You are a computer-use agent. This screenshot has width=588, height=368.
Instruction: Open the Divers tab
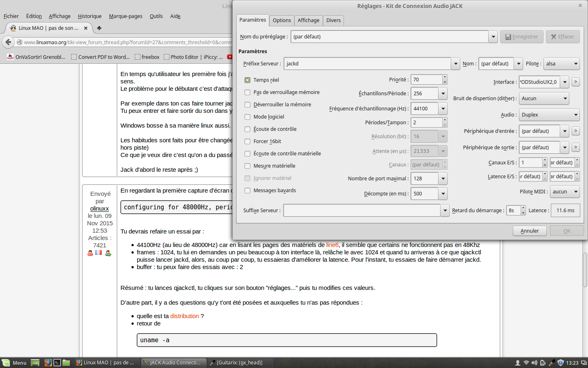click(x=334, y=20)
